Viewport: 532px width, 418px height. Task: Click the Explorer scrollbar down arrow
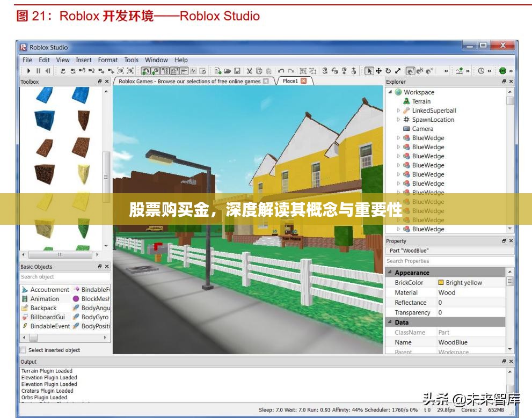coord(510,229)
